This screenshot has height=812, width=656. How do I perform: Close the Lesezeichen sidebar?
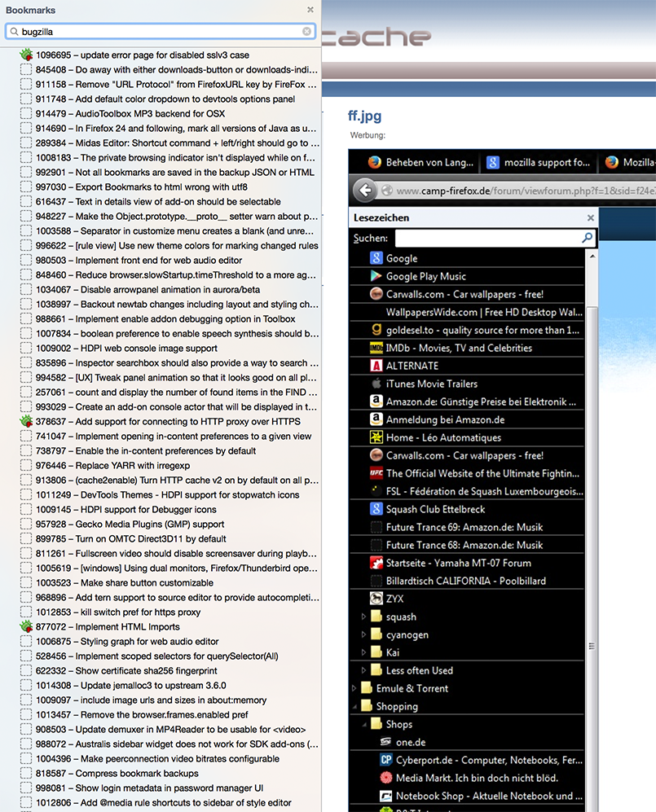click(590, 218)
